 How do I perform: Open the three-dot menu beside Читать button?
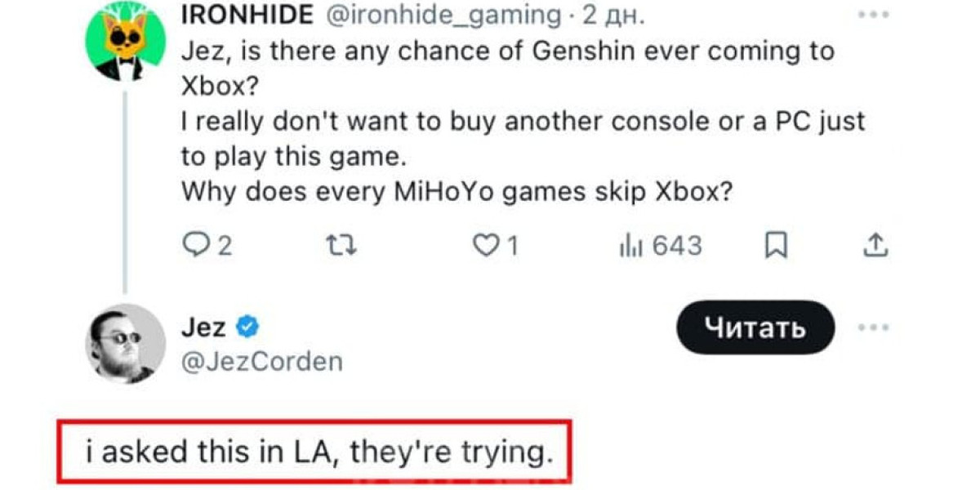pos(874,327)
